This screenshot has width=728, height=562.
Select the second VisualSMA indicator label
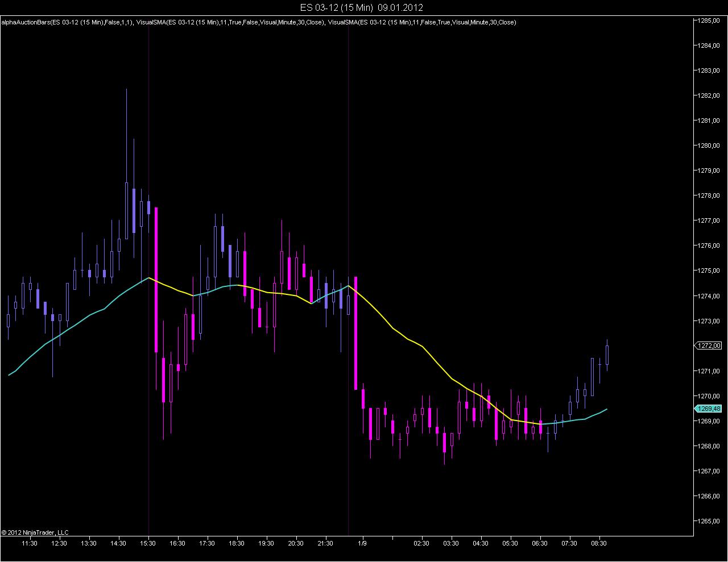(x=422, y=22)
